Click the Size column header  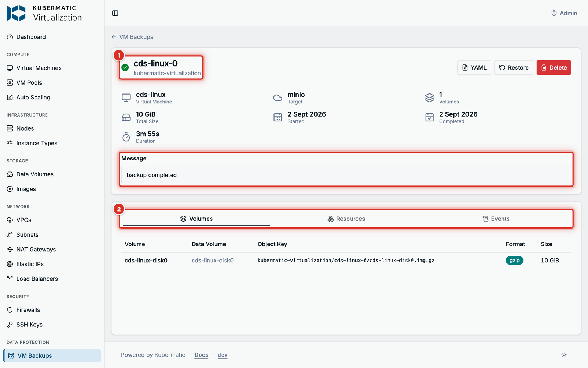pos(546,244)
